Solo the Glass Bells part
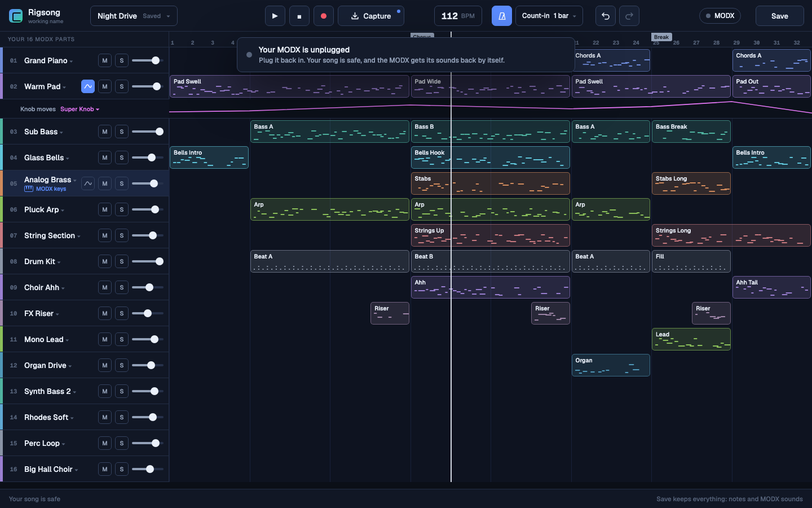 [122, 157]
